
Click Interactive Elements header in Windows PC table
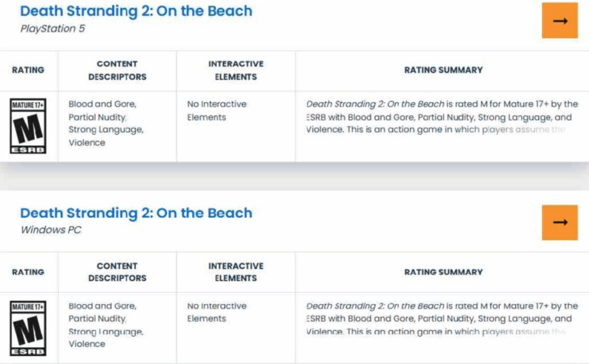click(236, 272)
